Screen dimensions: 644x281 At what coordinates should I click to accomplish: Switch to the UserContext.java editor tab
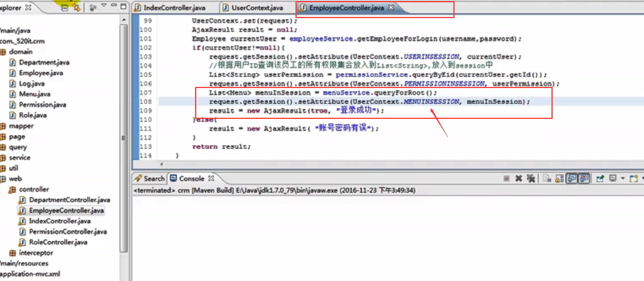coord(253,8)
